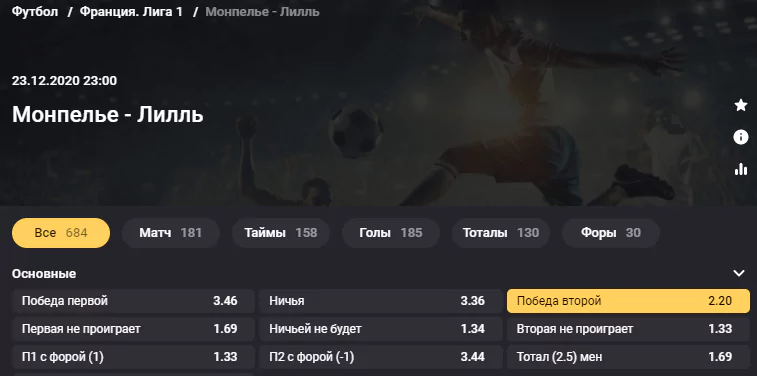Viewport: 757px width, 376px height.
Task: Choose П2 с форой (-1) bet
Action: 380,357
